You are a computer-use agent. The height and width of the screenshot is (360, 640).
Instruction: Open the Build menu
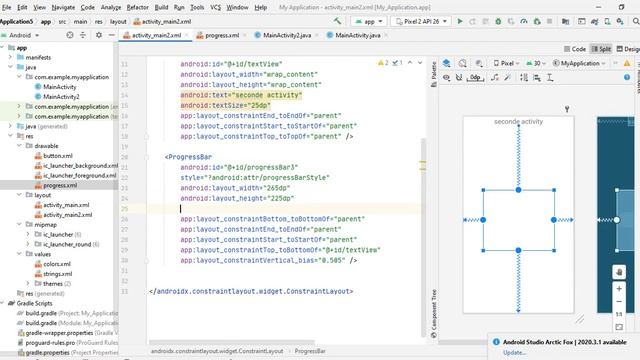[161, 7]
